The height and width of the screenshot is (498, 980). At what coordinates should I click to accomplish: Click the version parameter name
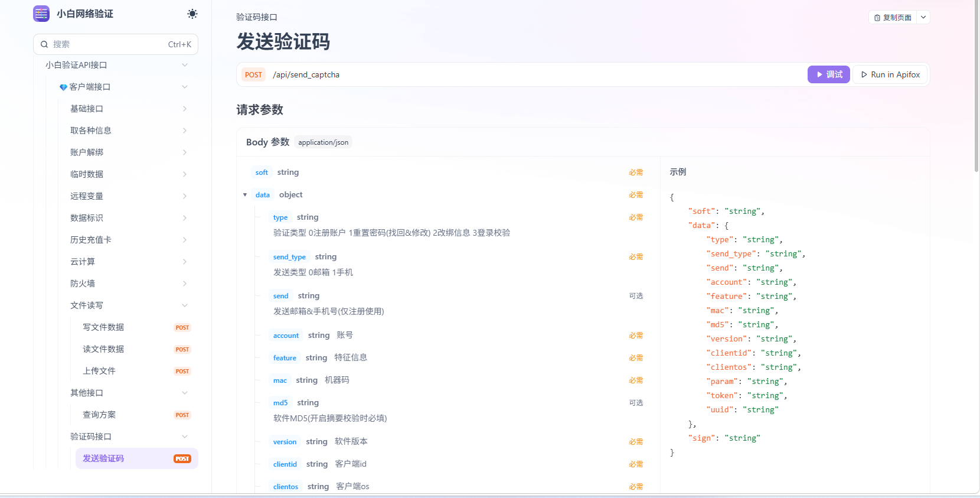tap(285, 442)
